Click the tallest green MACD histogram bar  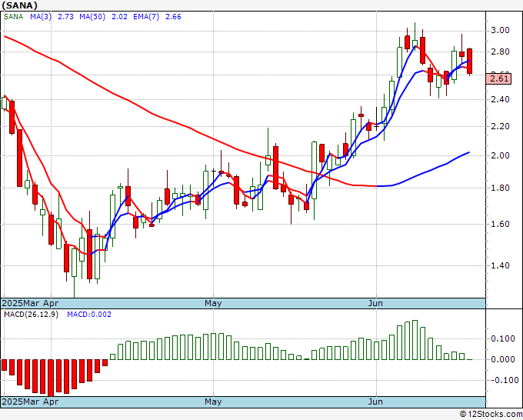415,340
